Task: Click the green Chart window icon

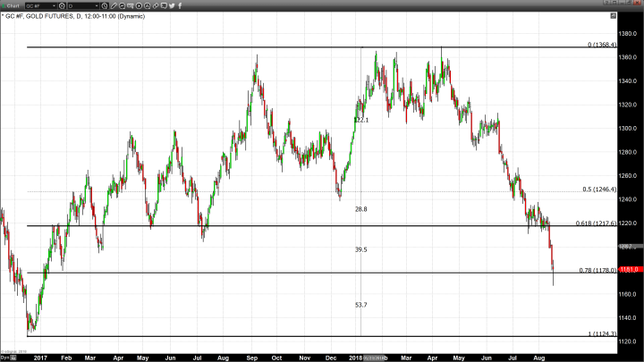Action: pos(4,5)
